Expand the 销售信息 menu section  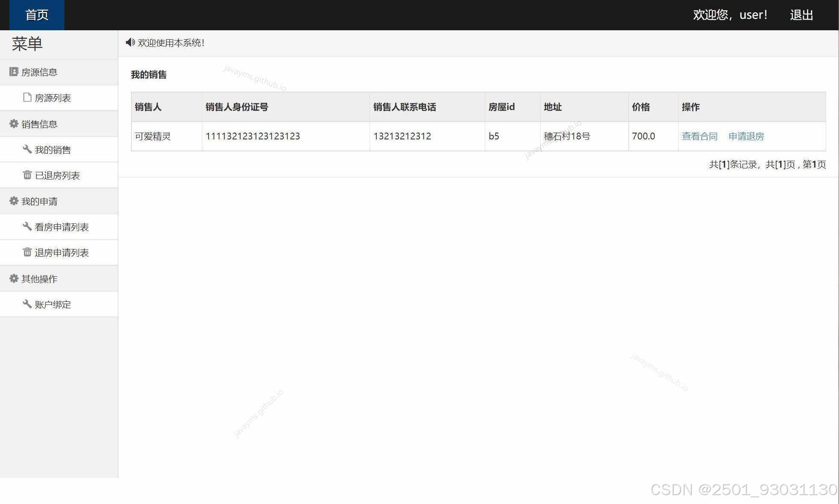(40, 124)
